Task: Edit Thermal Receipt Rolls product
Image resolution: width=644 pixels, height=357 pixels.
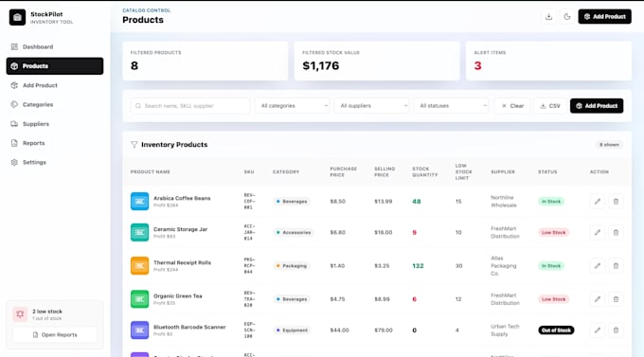Action: point(598,266)
